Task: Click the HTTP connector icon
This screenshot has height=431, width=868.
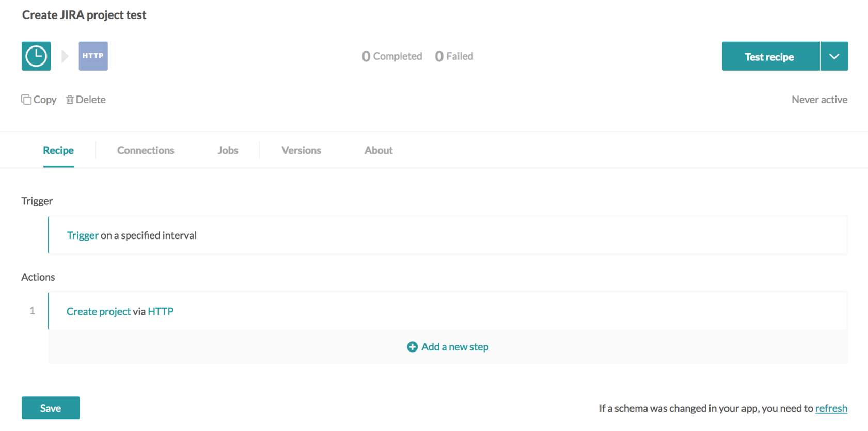Action: point(93,56)
